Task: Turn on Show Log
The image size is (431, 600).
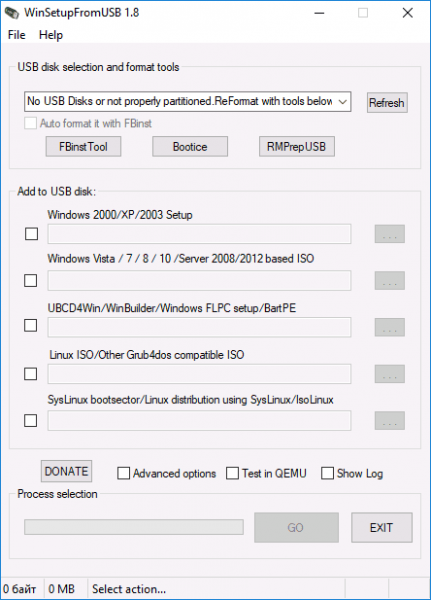Action: coord(327,473)
